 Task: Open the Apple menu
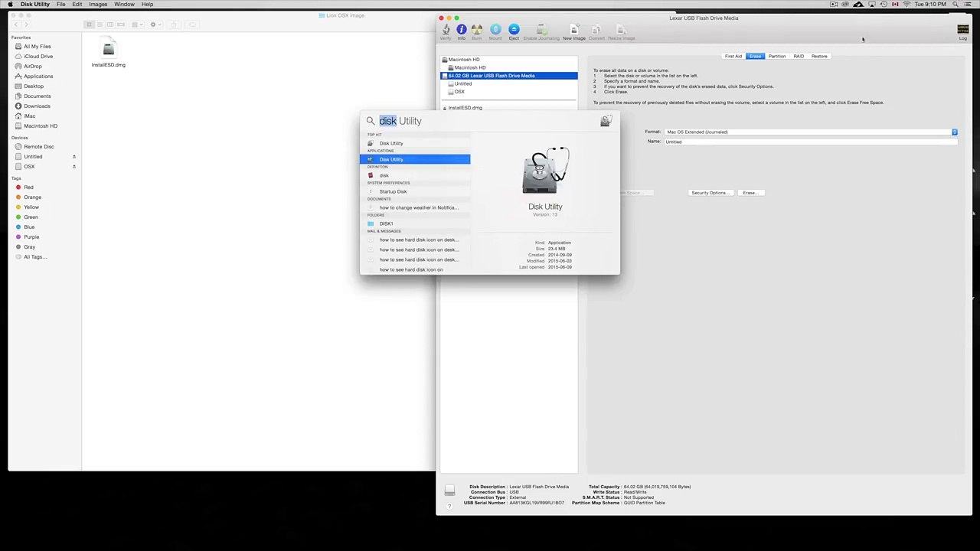(x=11, y=5)
